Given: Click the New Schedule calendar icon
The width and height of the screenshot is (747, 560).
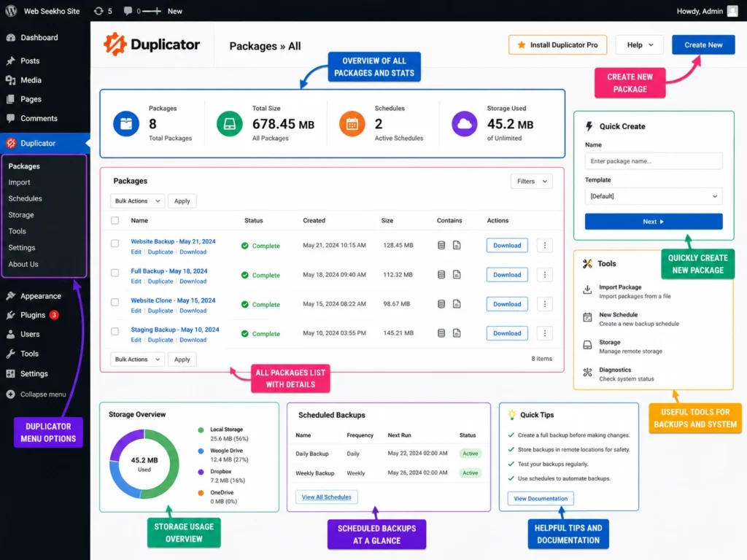Looking at the screenshot, I should 587,317.
